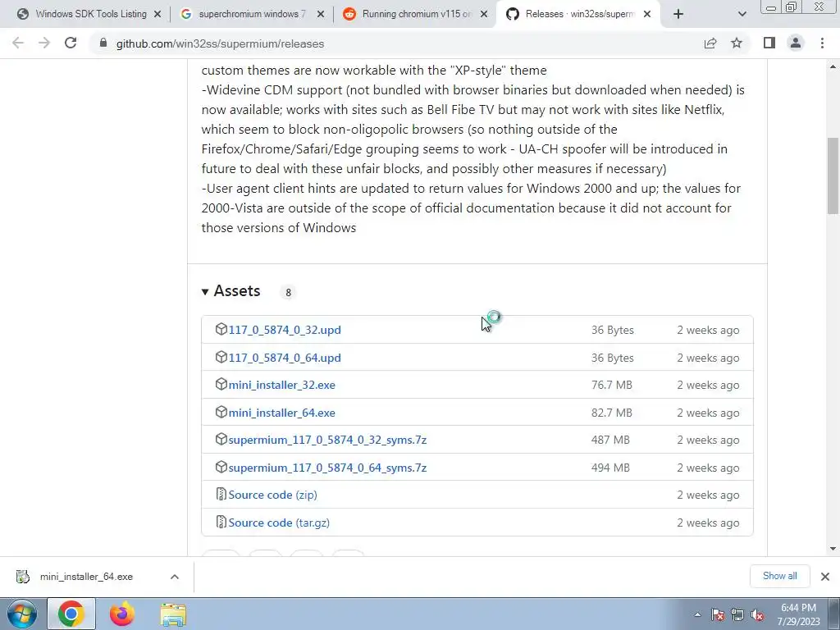Image resolution: width=840 pixels, height=630 pixels.
Task: Launch Firefox from the taskbar
Action: point(122,614)
